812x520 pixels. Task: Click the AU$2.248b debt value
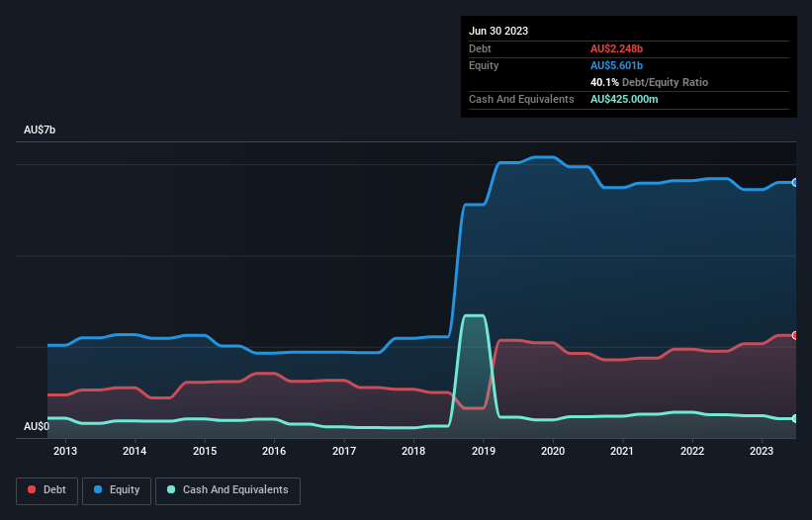click(616, 48)
